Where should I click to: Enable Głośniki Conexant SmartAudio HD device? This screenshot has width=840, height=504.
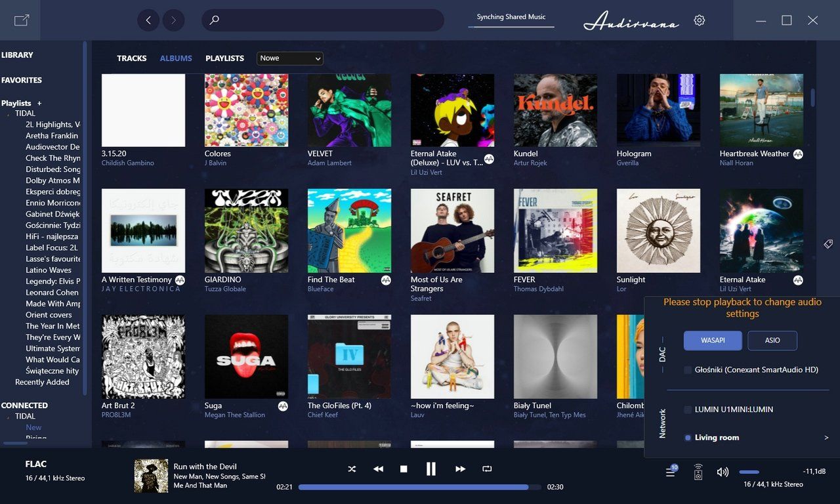[x=688, y=370]
